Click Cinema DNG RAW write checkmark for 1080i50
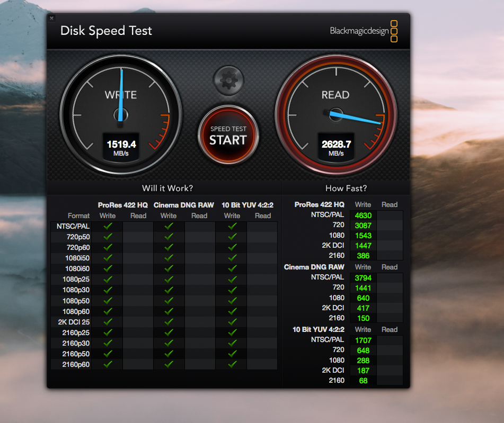Image resolution: width=504 pixels, height=423 pixels. pyautogui.click(x=169, y=258)
